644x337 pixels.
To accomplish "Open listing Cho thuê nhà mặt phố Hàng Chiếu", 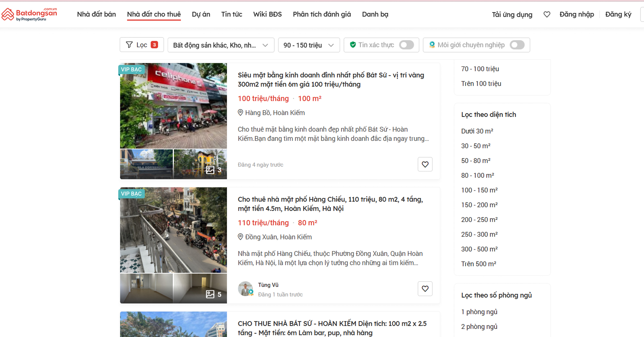I will (x=330, y=204).
